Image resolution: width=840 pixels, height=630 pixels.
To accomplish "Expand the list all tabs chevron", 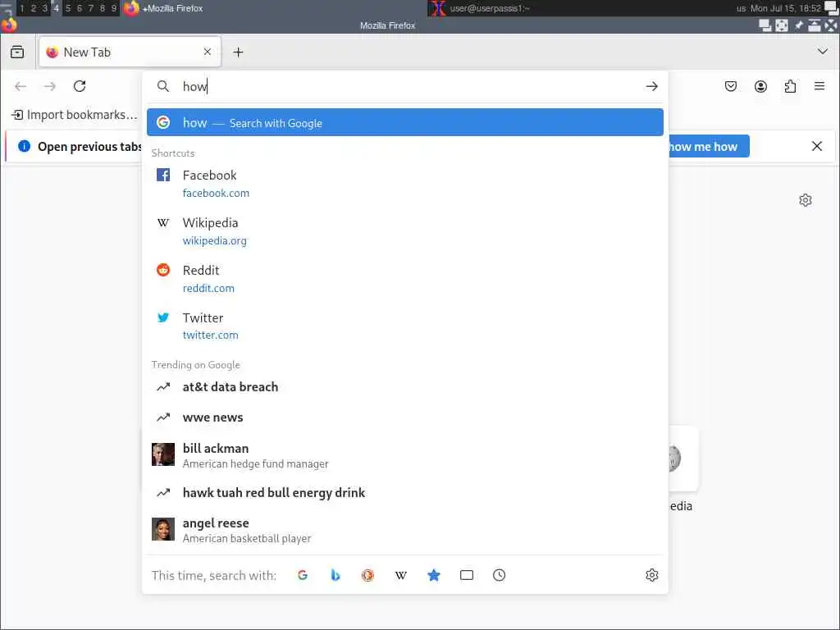I will [x=822, y=52].
